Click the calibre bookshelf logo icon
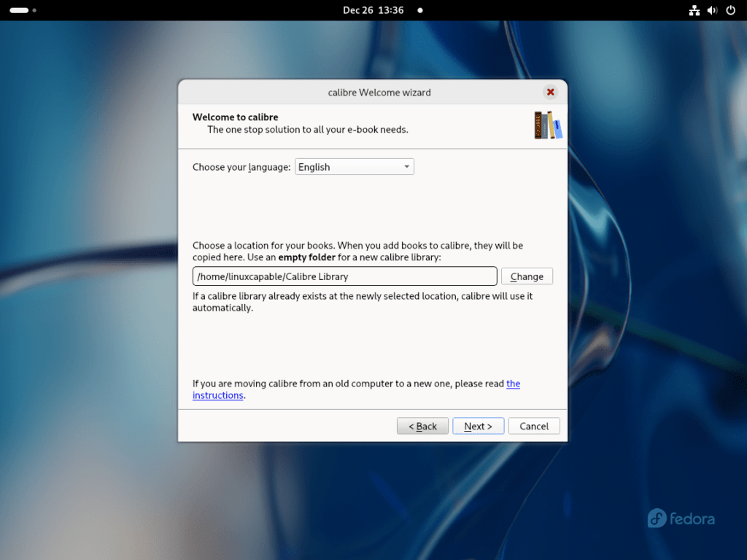 point(547,125)
